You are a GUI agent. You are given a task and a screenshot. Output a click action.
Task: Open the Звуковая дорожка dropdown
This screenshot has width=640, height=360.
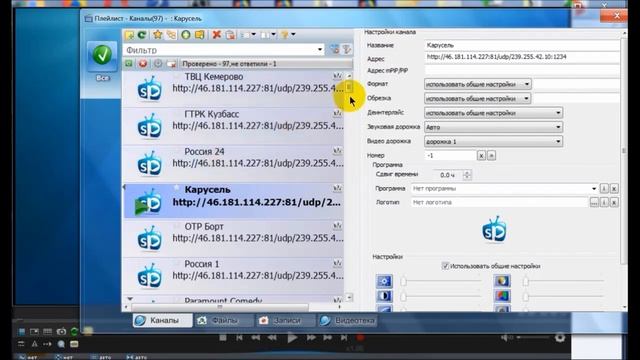493,127
